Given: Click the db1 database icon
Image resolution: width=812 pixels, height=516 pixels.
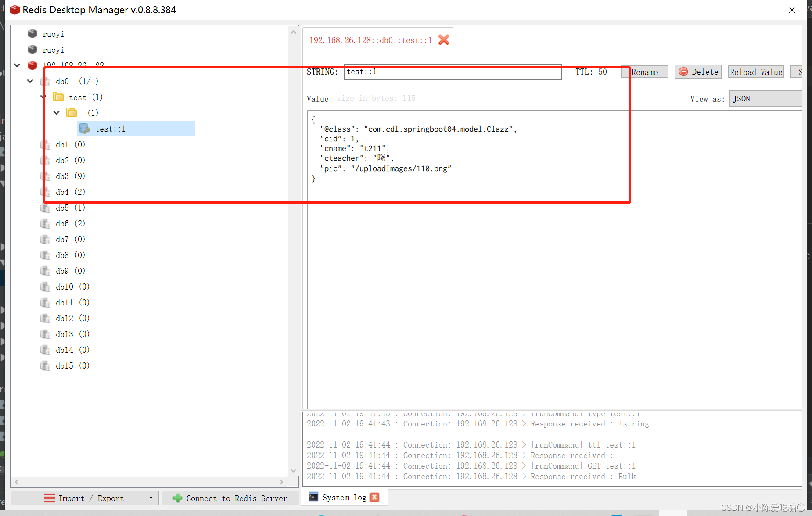Looking at the screenshot, I should pos(45,144).
